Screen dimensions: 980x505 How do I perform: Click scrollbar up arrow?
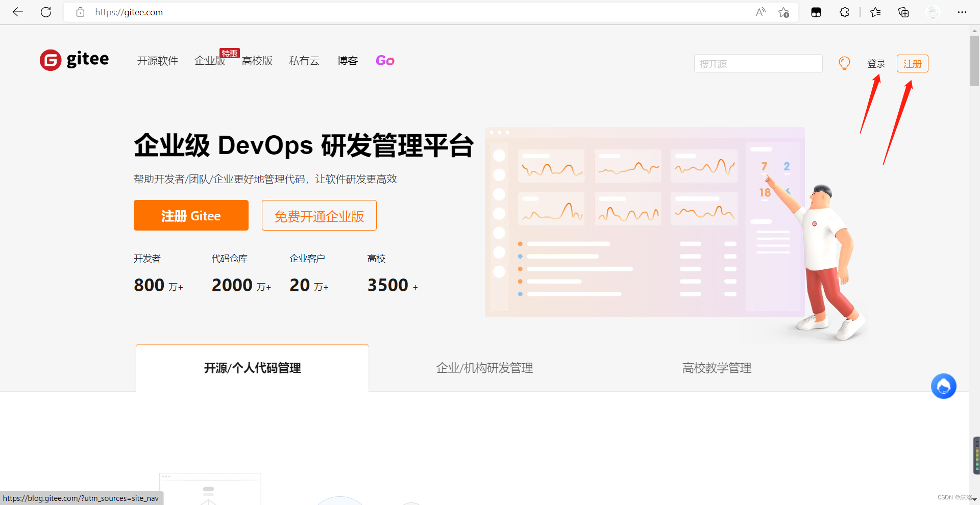coord(974,31)
